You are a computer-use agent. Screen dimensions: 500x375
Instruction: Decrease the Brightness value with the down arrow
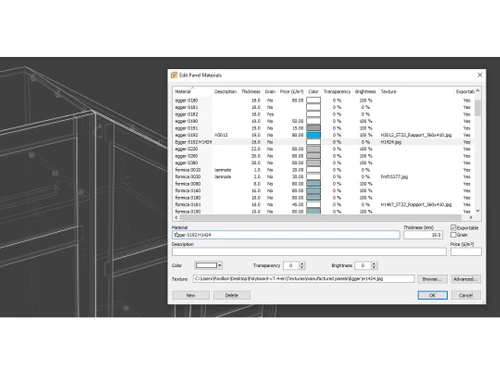click(374, 267)
